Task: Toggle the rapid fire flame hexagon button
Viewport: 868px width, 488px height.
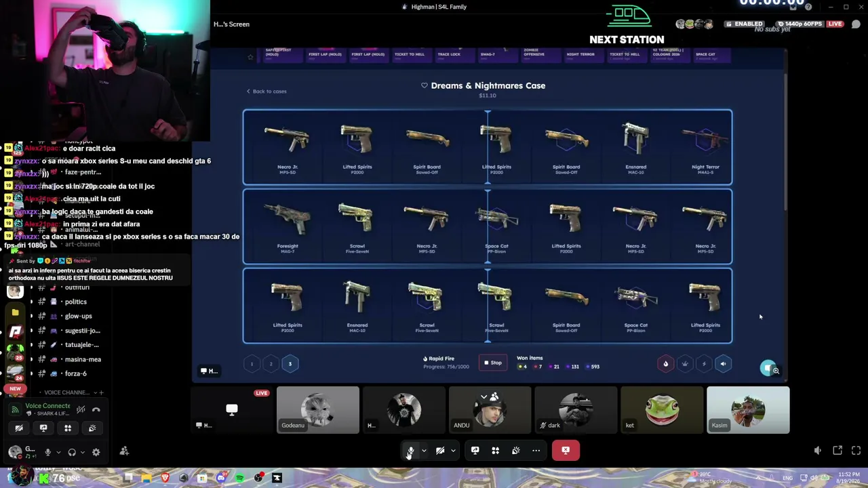Action: (665, 364)
